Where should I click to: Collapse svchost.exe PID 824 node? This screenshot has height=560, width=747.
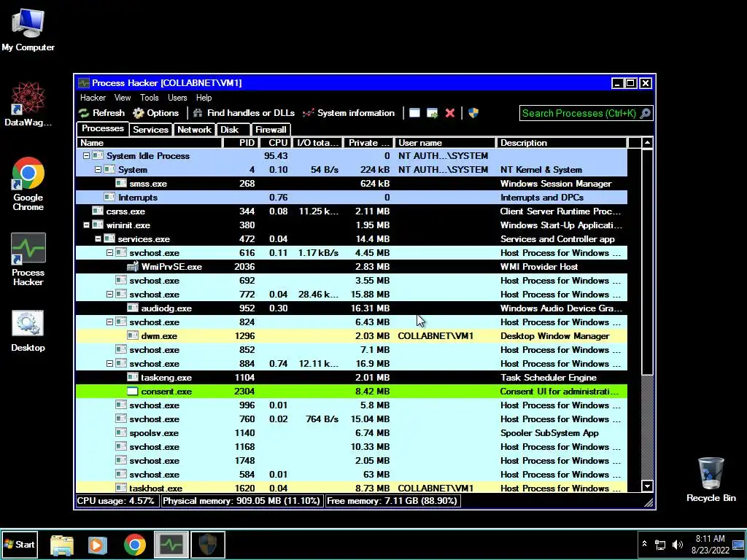coord(109,322)
